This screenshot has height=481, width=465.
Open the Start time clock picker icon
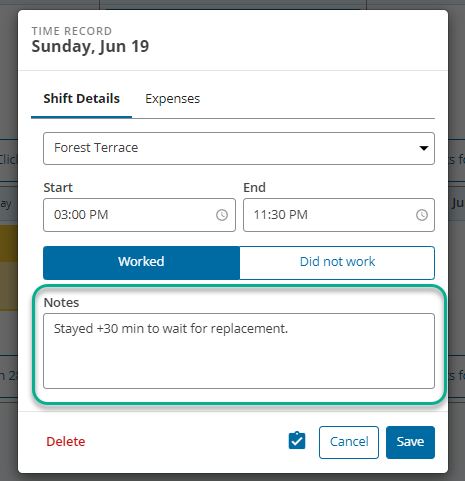click(x=222, y=215)
